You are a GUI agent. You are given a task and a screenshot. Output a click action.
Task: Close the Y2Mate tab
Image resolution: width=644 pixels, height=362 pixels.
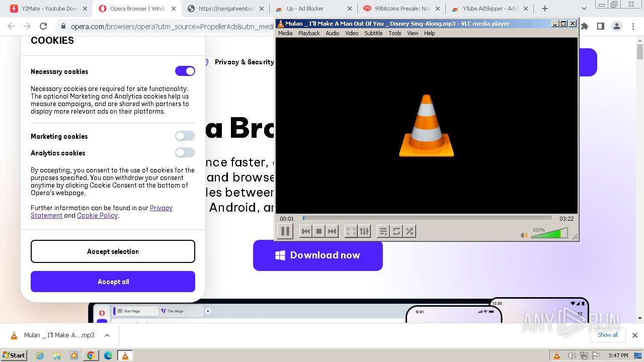click(85, 9)
